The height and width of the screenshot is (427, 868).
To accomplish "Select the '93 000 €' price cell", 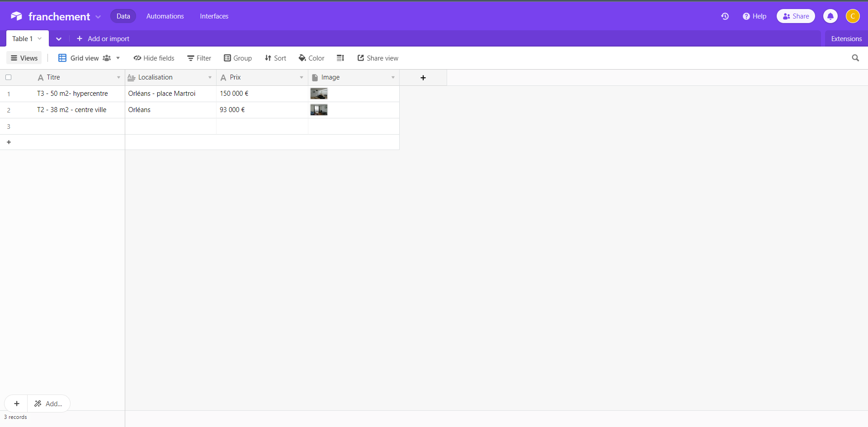I will (262, 110).
